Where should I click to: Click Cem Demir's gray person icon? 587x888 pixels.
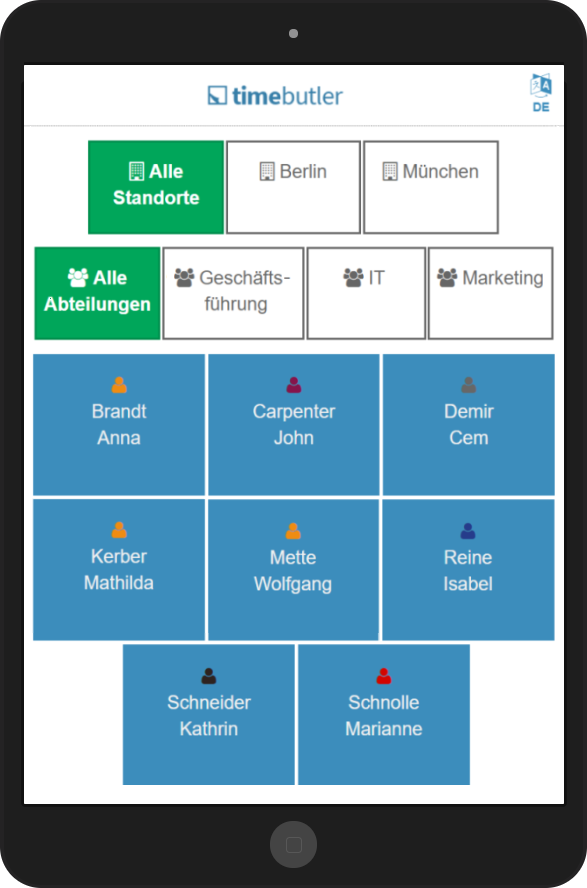point(469,385)
